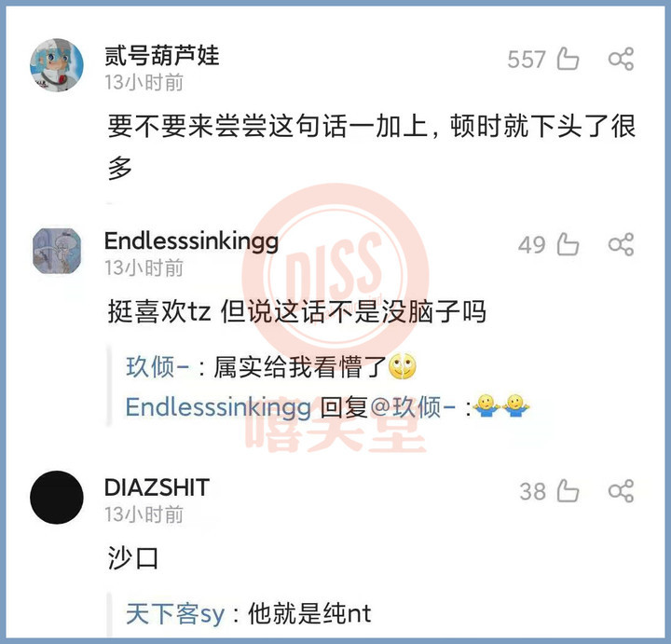Tap the reply 他就是纯nt

pyautogui.click(x=309, y=614)
